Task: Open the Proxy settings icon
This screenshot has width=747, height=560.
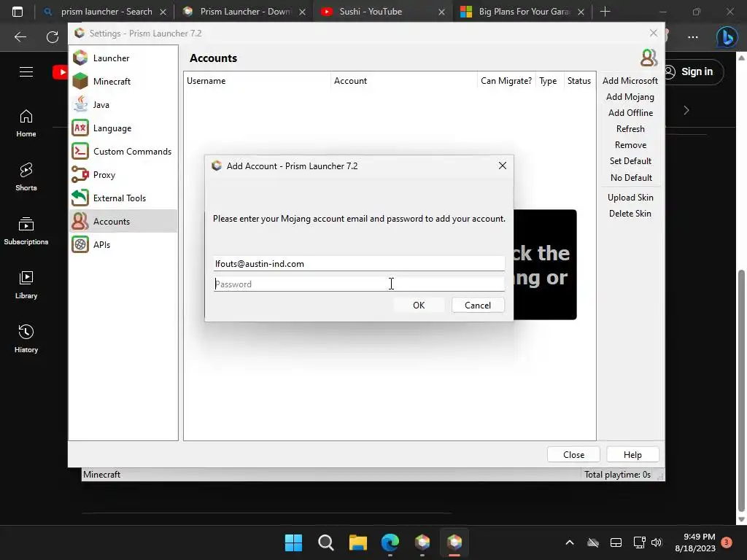Action: 80,175
